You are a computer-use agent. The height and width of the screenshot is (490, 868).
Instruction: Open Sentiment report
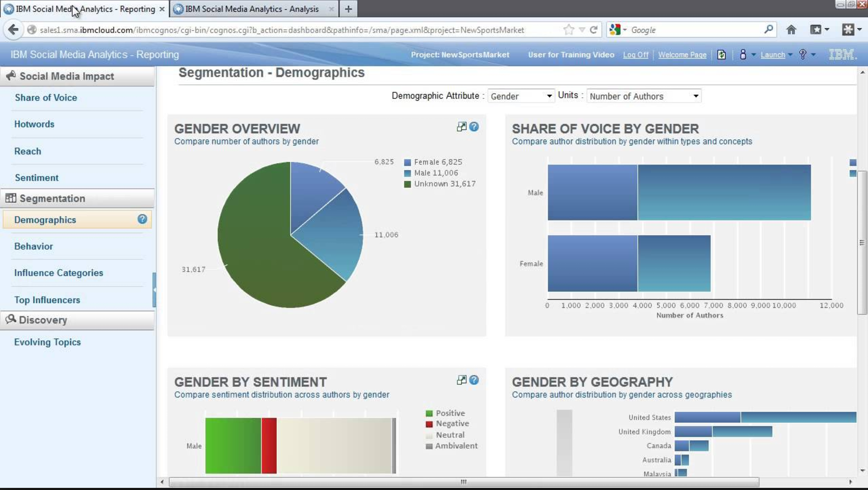(36, 178)
